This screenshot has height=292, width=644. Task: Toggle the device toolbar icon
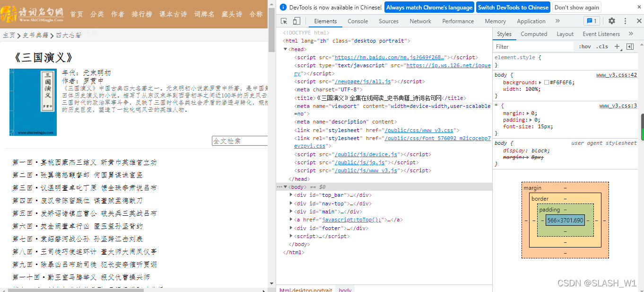click(296, 21)
